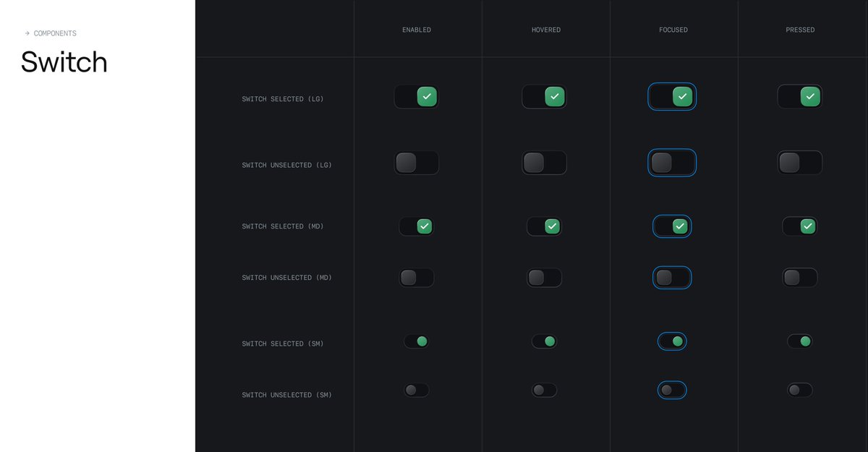Click the PRESSED column header
Viewport: 868px width, 452px height.
point(800,30)
